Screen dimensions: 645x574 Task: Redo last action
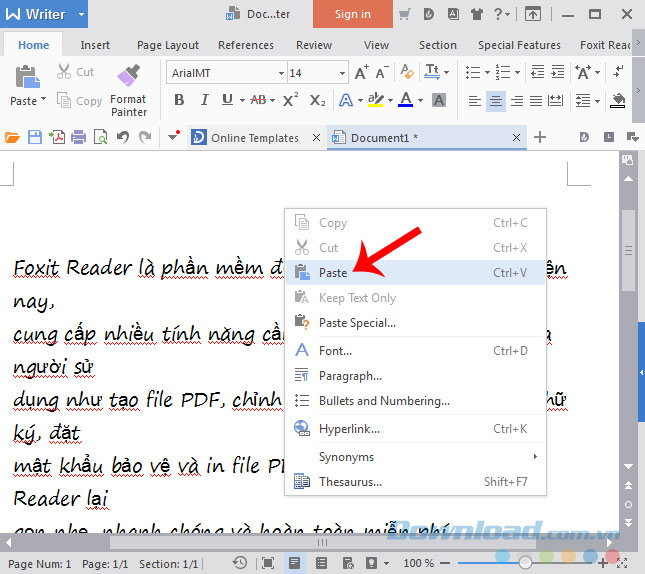pyautogui.click(x=145, y=137)
